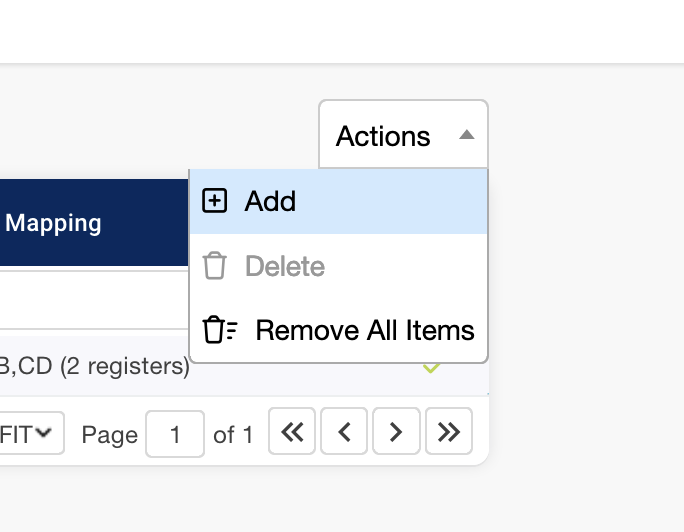Open the Actions dropdown button
The width and height of the screenshot is (684, 532).
pyautogui.click(x=385, y=136)
